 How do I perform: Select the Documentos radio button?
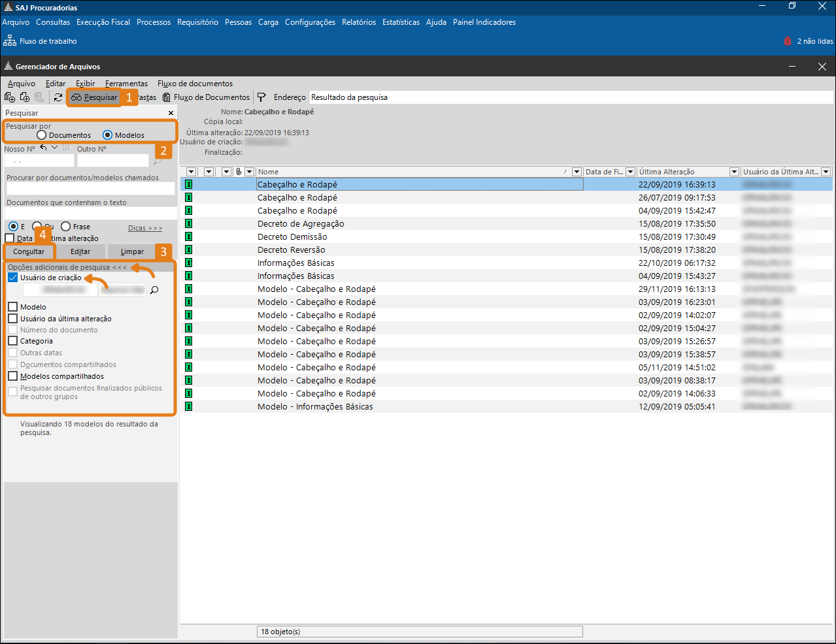click(x=42, y=135)
